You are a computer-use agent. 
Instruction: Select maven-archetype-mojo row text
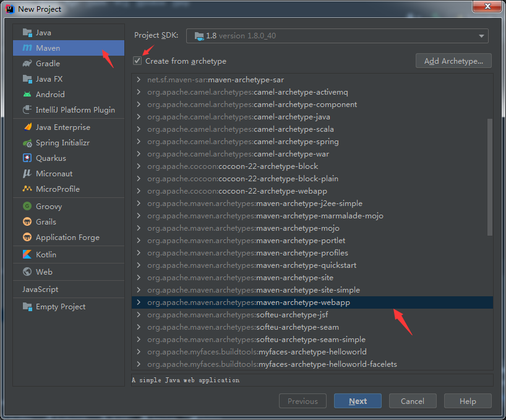tap(243, 228)
